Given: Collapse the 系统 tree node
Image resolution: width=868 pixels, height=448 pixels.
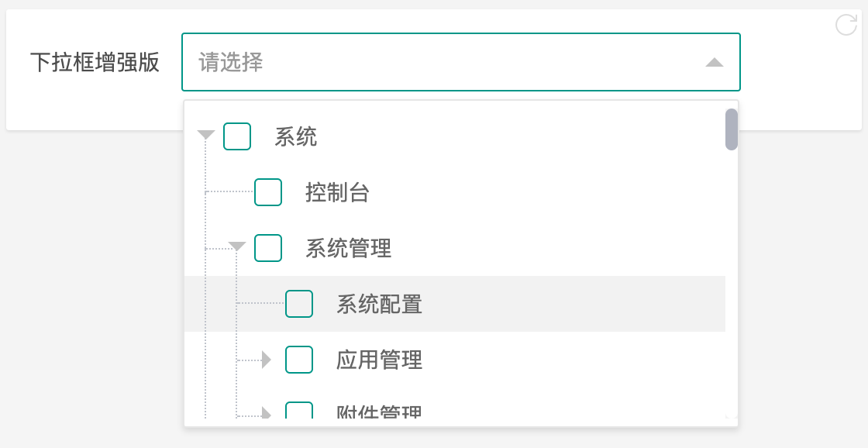Looking at the screenshot, I should tap(205, 136).
